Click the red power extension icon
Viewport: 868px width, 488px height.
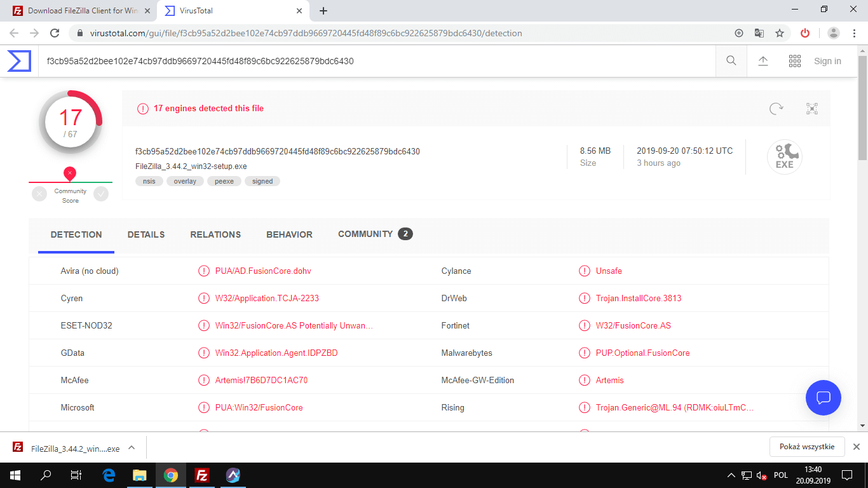[x=805, y=33]
